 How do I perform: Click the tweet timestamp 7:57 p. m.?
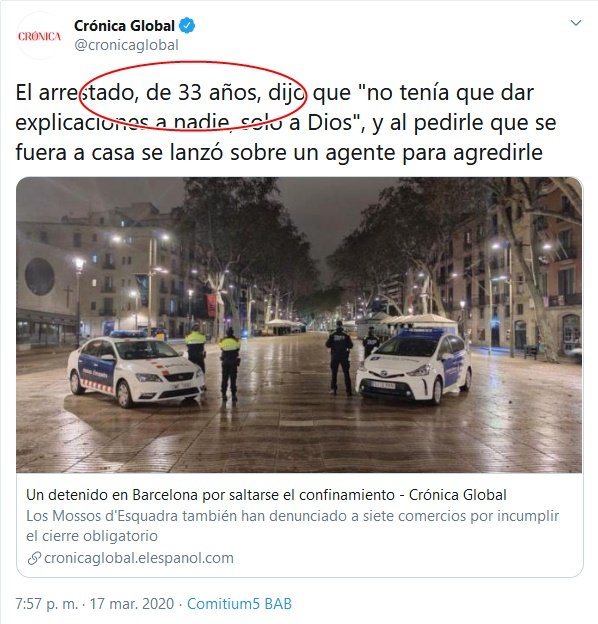coord(47,603)
